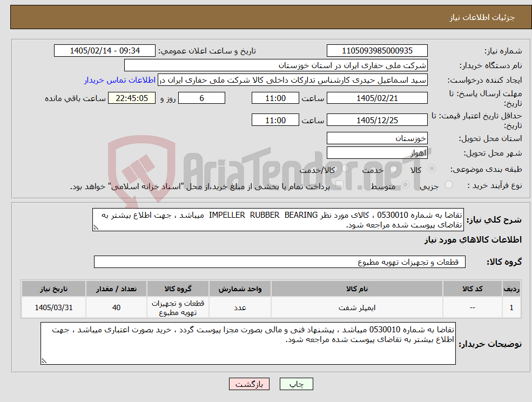The width and height of the screenshot is (532, 402).
Task: Select the متوسط purchase type radio
Action: tap(405, 185)
